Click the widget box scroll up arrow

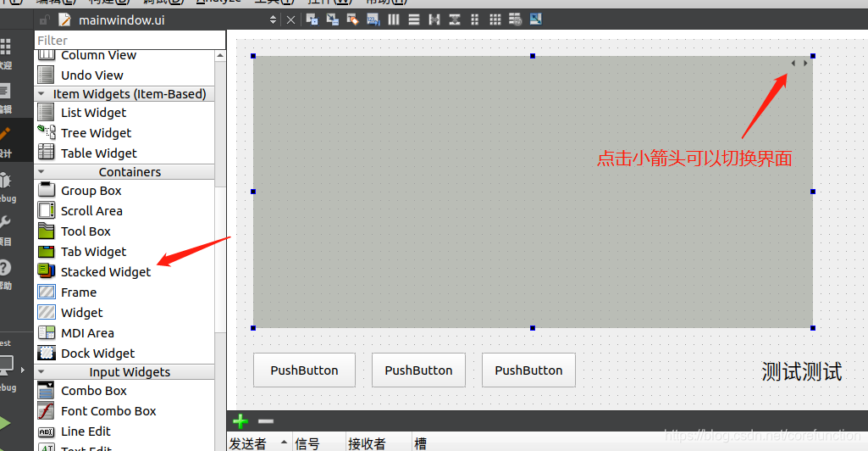click(x=220, y=55)
